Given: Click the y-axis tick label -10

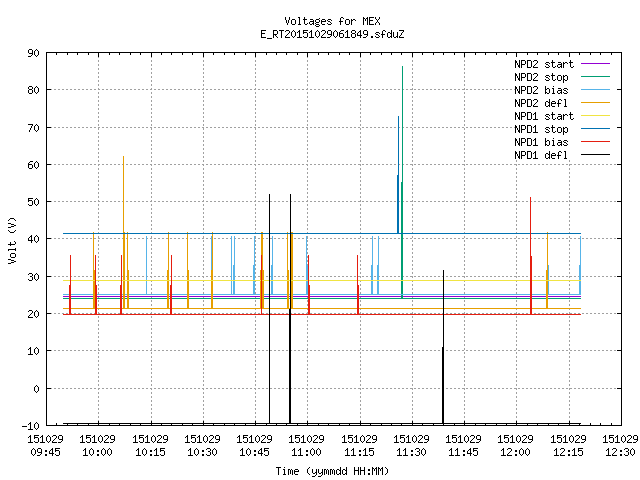Looking at the screenshot, I should tap(31, 426).
